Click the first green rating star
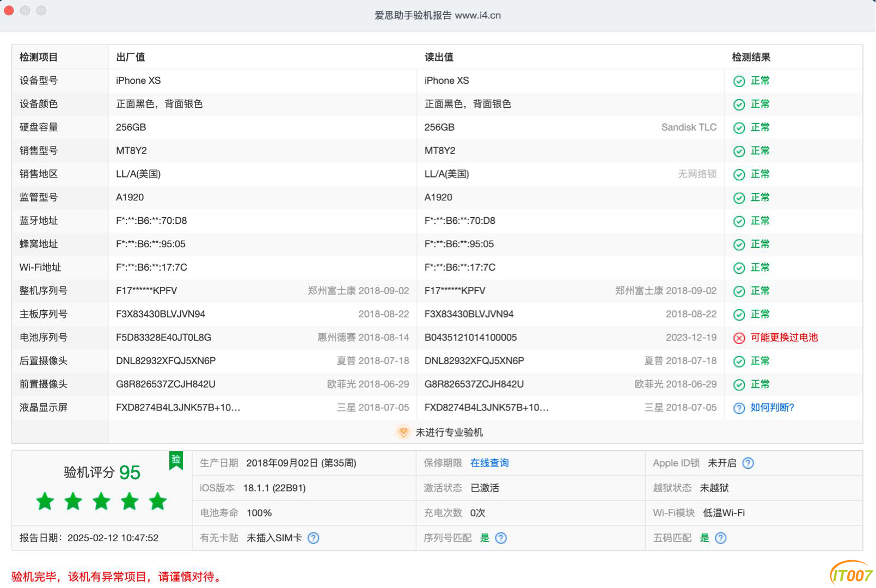This screenshot has width=876, height=588. [45, 501]
